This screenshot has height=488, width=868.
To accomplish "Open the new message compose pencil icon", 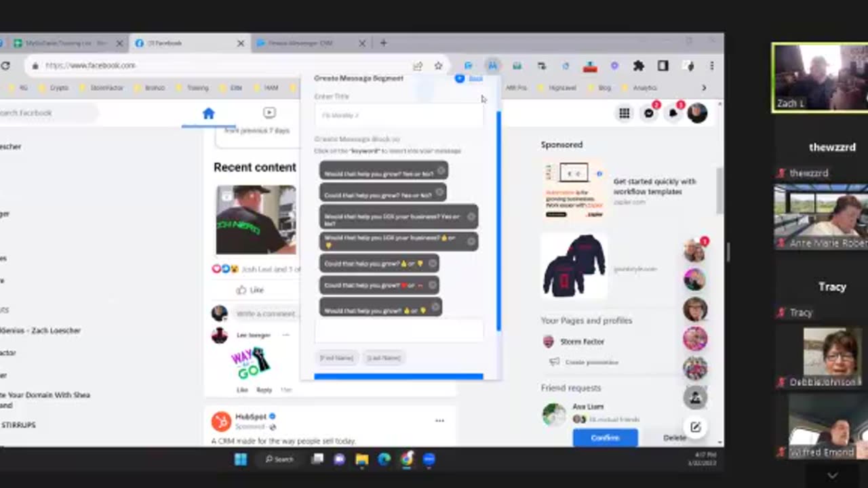I will coord(695,427).
